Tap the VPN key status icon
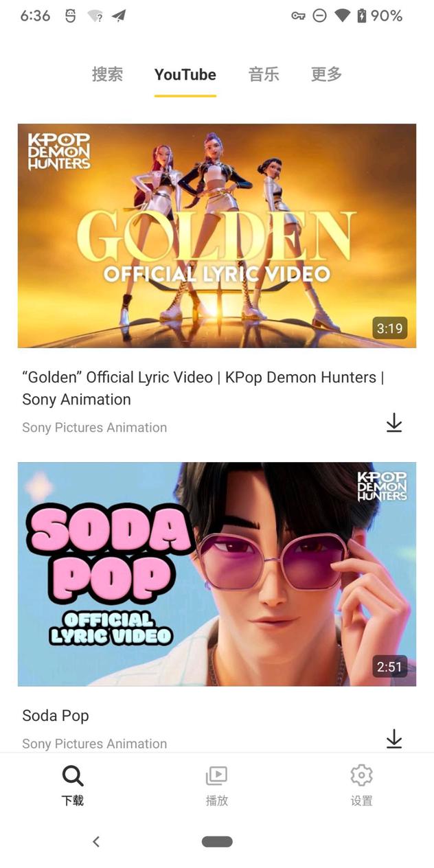This screenshot has width=434, height=868. point(298,16)
